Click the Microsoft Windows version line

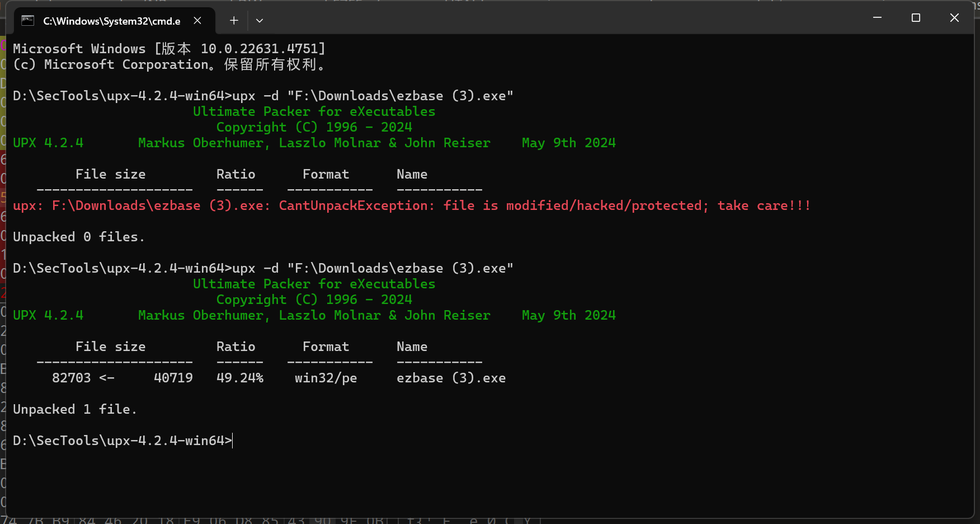point(169,49)
